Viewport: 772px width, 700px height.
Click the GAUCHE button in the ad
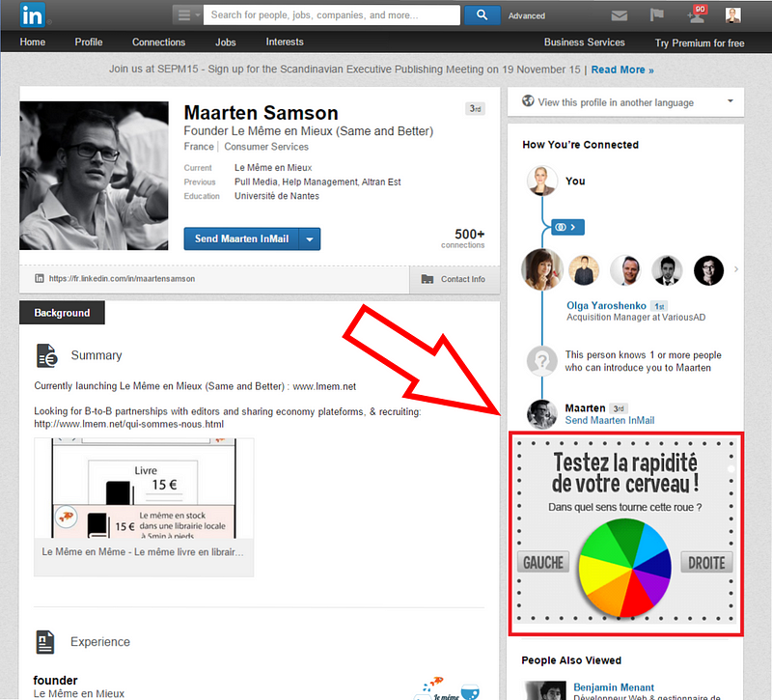tap(543, 562)
